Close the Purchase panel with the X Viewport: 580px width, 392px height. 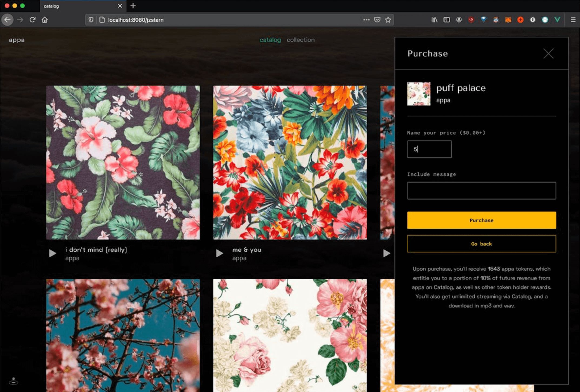(x=548, y=54)
